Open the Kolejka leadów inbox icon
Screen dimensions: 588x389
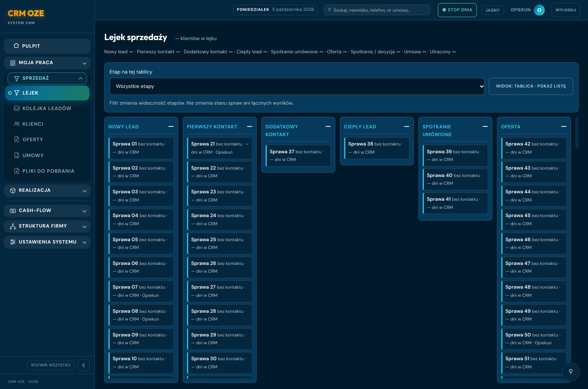pyautogui.click(x=17, y=108)
